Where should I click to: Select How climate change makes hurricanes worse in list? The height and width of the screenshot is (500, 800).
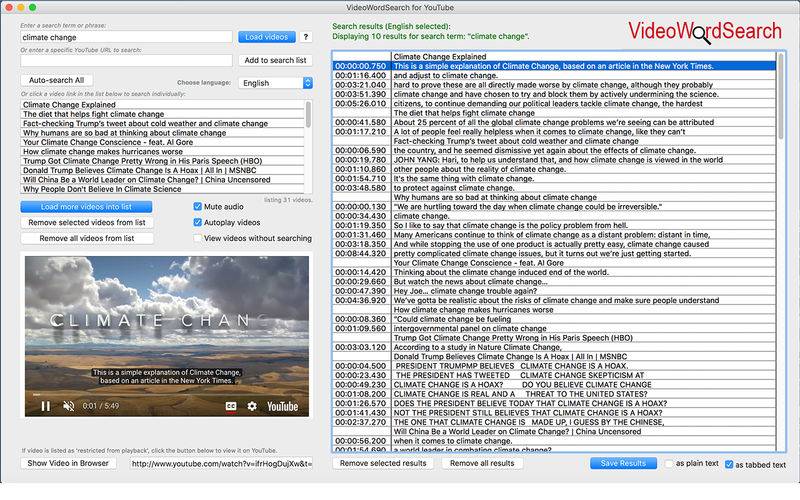pyautogui.click(x=163, y=152)
